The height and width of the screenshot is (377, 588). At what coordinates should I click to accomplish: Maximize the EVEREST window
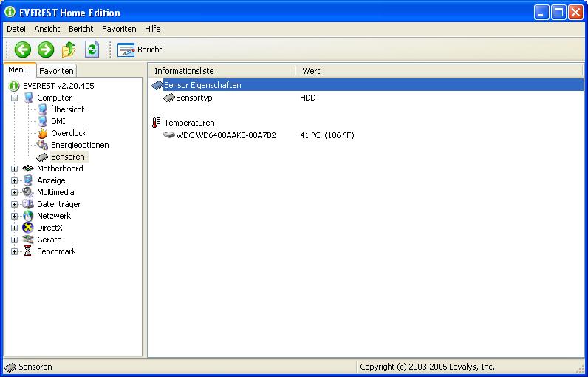click(558, 13)
